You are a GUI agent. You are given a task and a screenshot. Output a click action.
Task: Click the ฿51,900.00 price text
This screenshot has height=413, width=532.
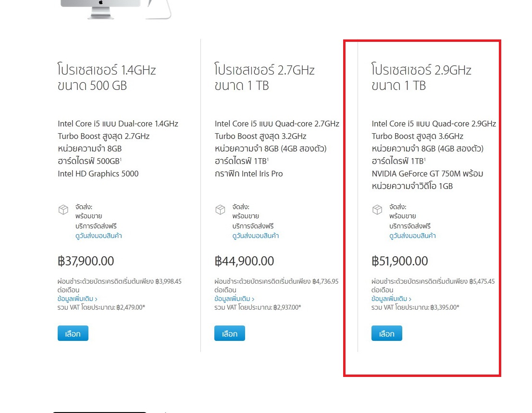point(400,261)
